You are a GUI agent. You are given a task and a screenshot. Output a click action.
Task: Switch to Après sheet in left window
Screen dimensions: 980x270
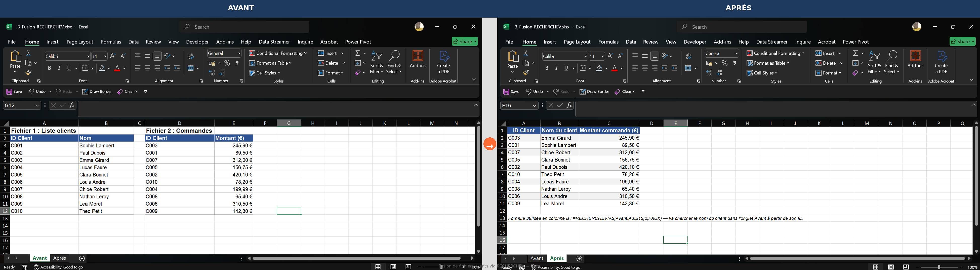60,258
